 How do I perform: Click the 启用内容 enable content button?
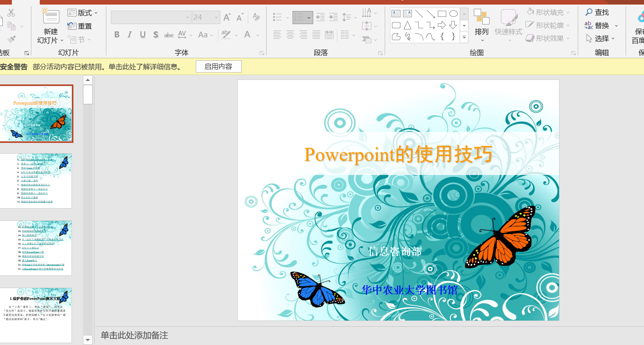pyautogui.click(x=218, y=66)
